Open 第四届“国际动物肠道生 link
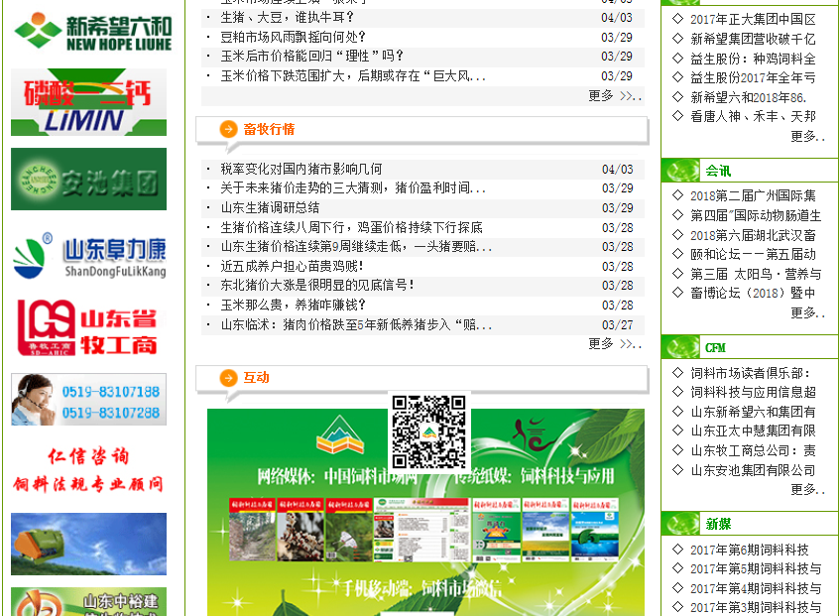Screen dimensions: 840x616 tap(756, 215)
